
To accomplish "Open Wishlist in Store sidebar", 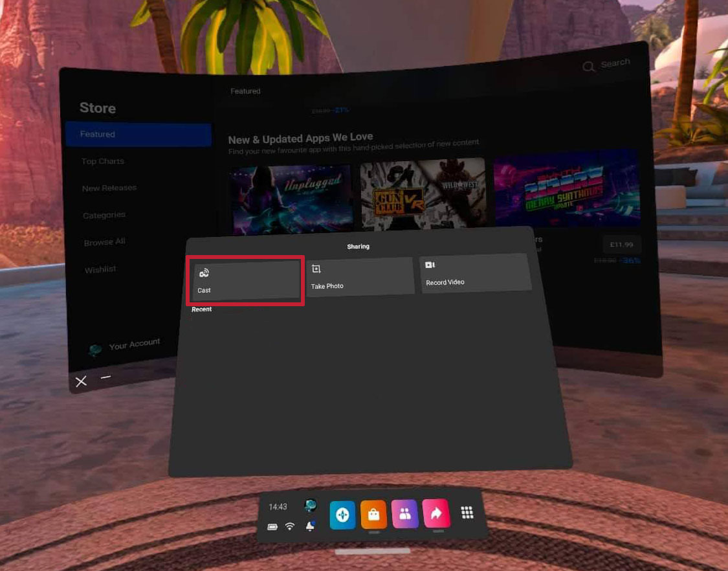I will pos(100,269).
